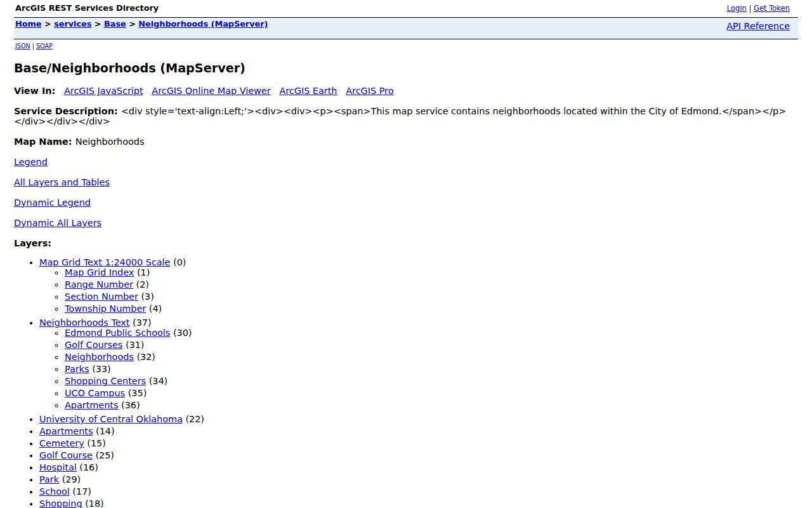
Task: Open Map Grid Index layer
Action: coord(100,272)
